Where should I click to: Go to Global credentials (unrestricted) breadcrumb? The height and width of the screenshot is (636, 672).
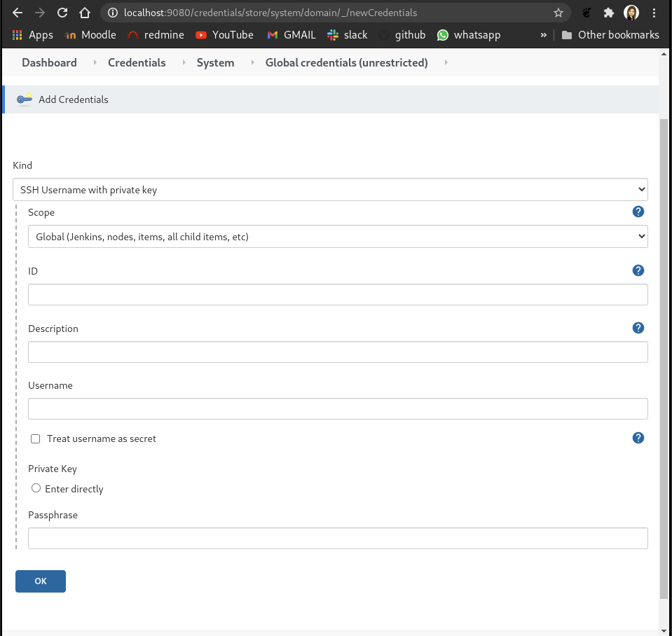click(x=346, y=63)
